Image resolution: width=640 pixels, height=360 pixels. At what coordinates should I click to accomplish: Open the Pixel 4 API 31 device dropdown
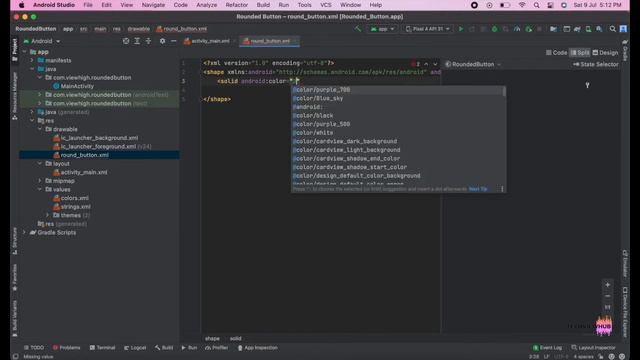click(x=427, y=29)
